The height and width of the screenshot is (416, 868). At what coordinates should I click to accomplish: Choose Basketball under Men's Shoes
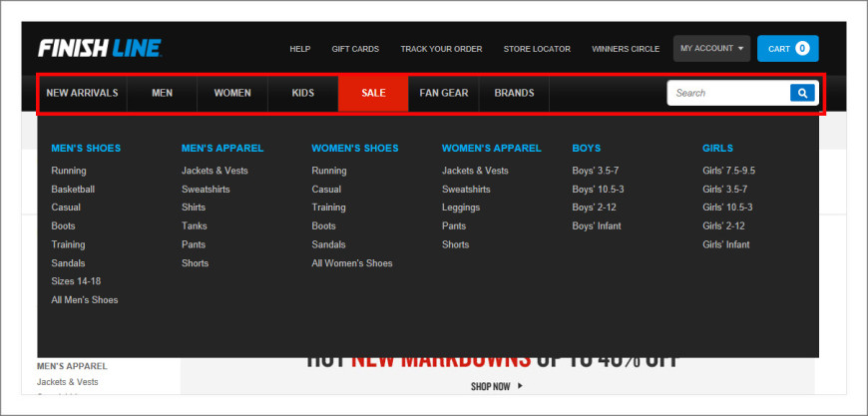tap(73, 190)
